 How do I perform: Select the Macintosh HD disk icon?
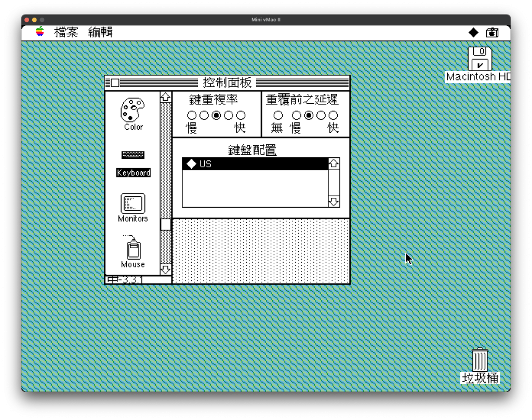[x=480, y=59]
